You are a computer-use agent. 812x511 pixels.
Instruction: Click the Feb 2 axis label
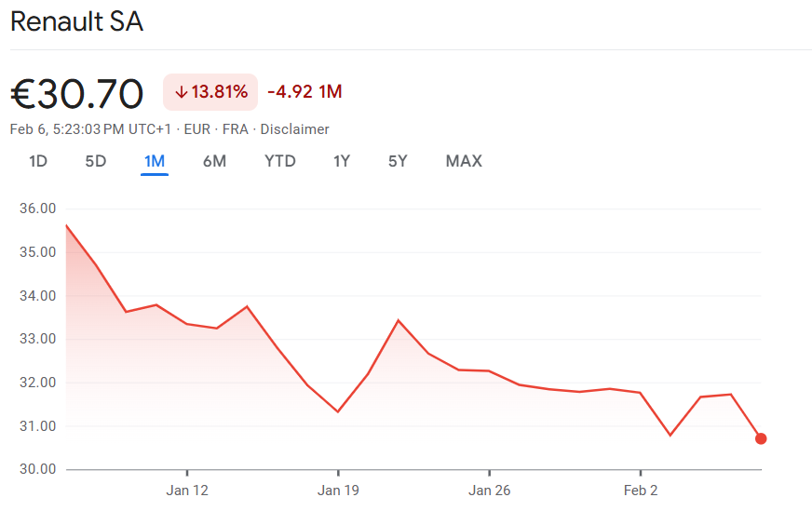(640, 491)
